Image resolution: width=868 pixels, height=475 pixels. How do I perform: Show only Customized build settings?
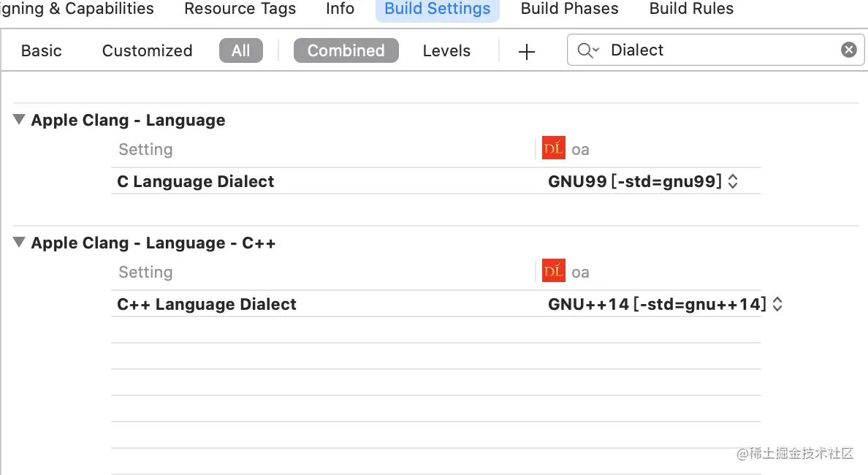pyautogui.click(x=147, y=50)
